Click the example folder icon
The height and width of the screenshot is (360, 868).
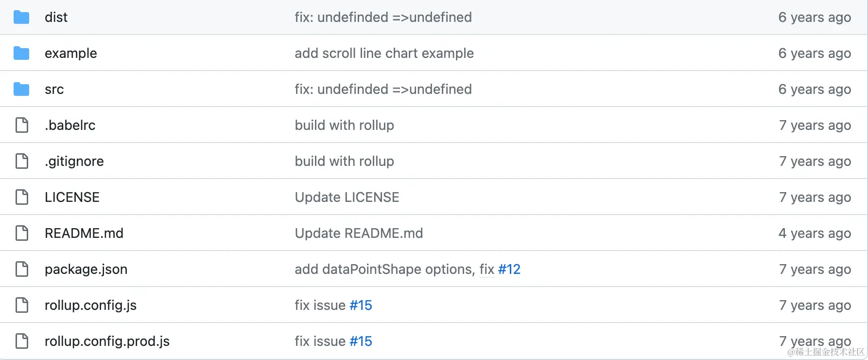tap(21, 54)
